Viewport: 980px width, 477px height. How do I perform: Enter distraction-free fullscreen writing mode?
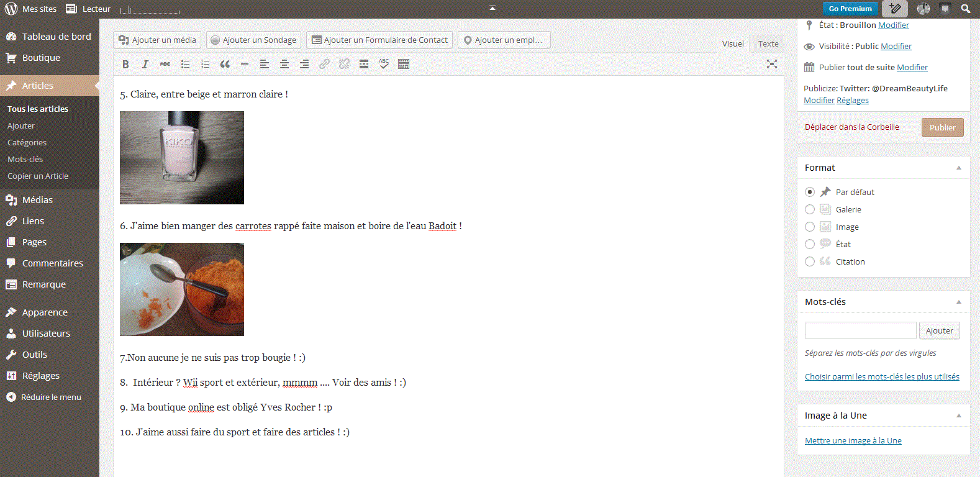coord(771,64)
